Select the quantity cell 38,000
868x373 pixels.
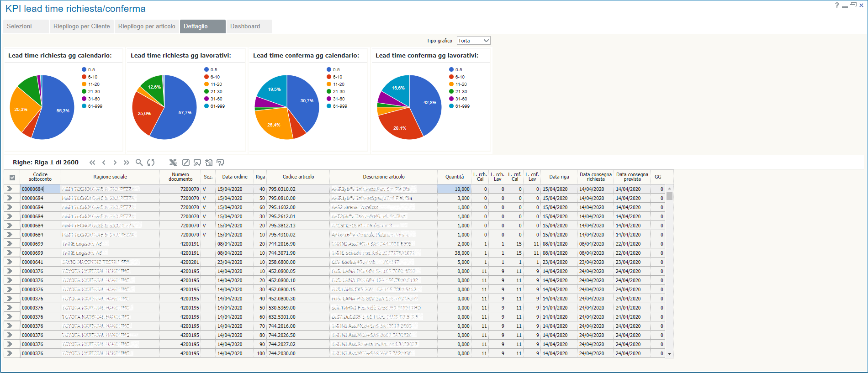[x=455, y=253]
